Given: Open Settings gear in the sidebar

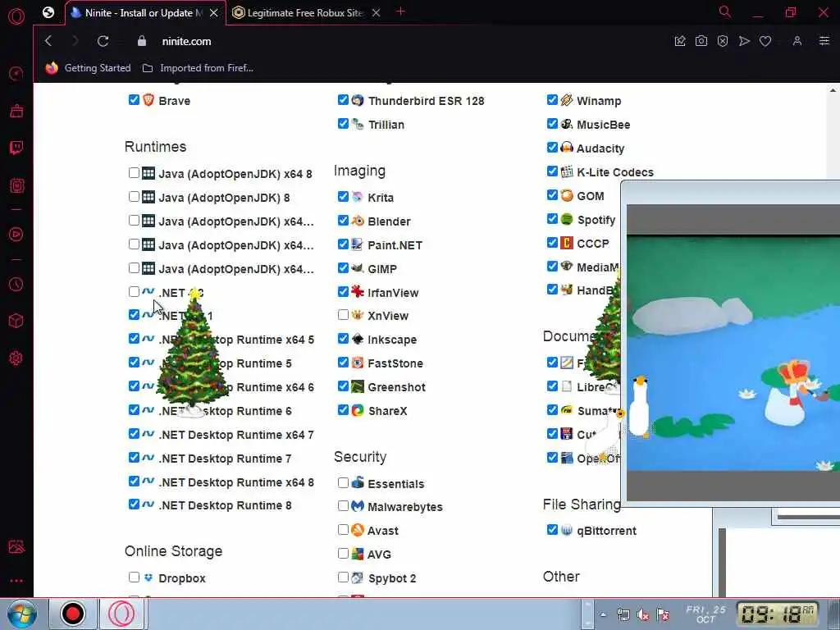Looking at the screenshot, I should [16, 358].
